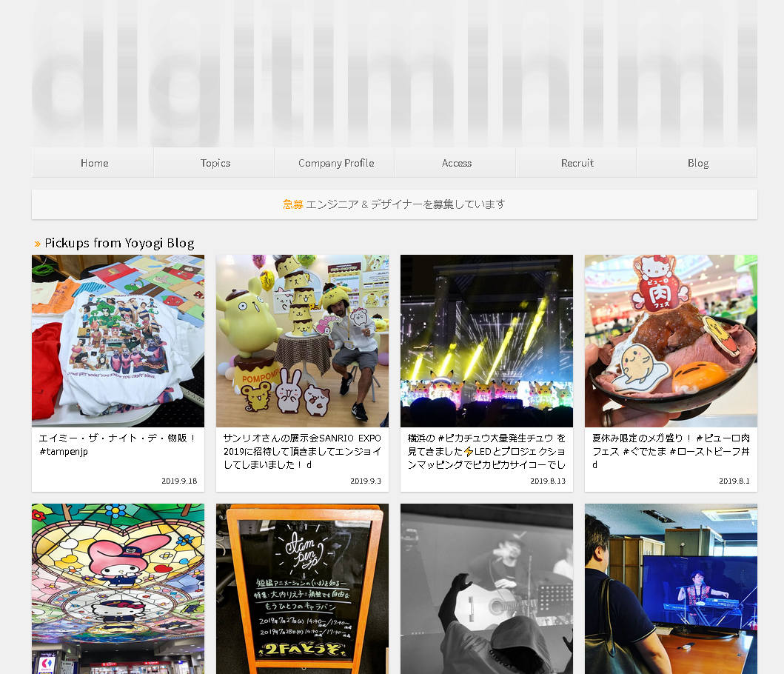Open the T-shirt merchandise photo thumbnail
The width and height of the screenshot is (784, 674).
pyautogui.click(x=118, y=341)
